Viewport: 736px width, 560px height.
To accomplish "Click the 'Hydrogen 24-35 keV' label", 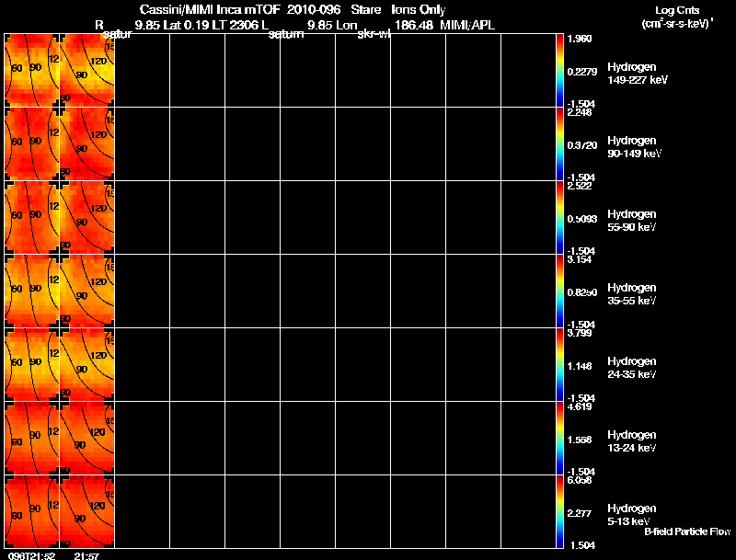I will click(x=632, y=368).
